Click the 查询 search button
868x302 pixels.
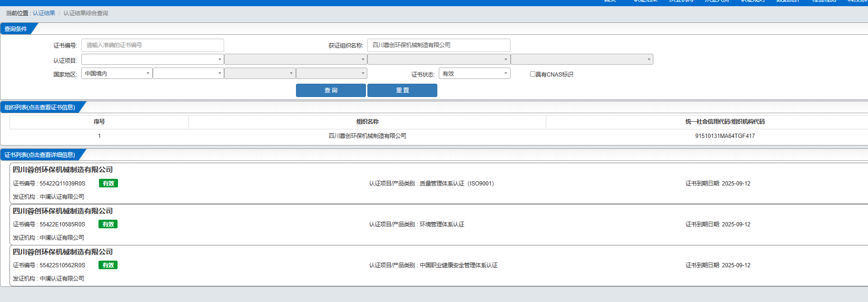[331, 90]
